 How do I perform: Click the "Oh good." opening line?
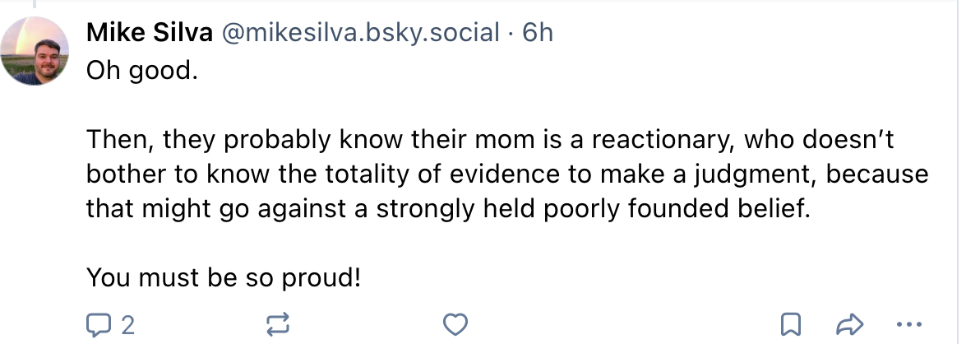(142, 72)
